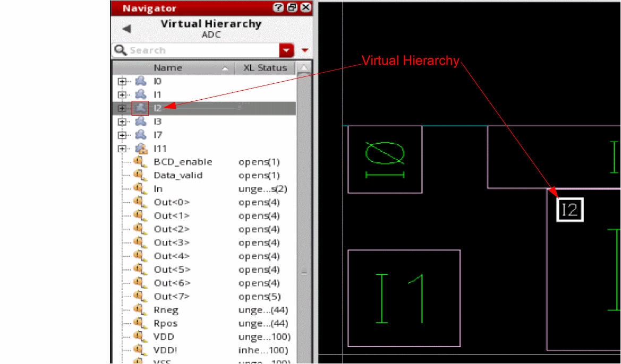Viewport: 621px width, 364px height.
Task: Expand the I3 instance node
Action: point(122,122)
